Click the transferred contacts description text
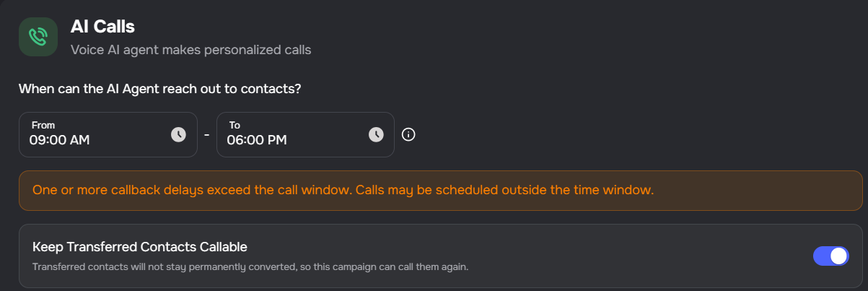 [x=250, y=267]
